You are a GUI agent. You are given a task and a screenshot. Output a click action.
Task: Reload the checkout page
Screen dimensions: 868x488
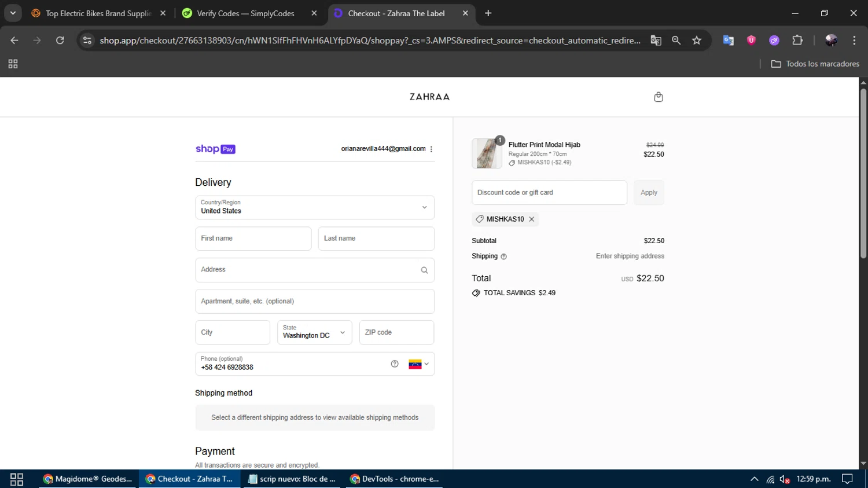(x=60, y=41)
